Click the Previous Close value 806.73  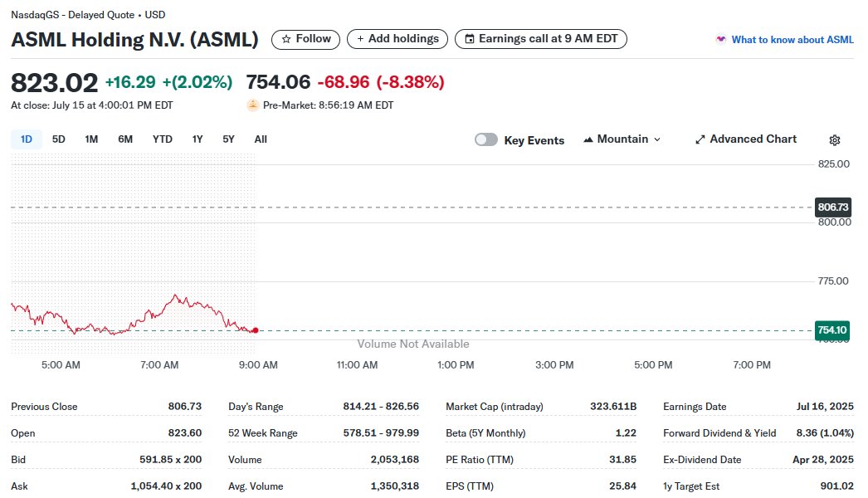[185, 406]
